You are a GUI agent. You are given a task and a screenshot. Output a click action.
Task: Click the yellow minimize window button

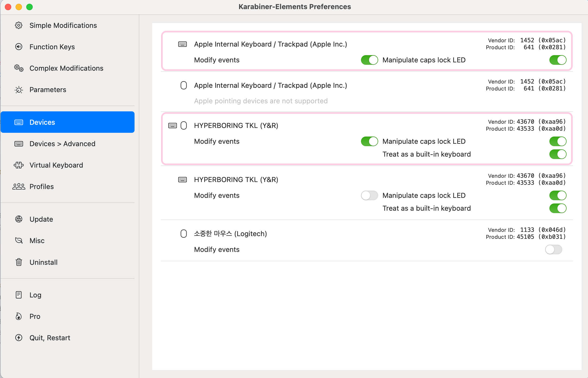point(19,7)
